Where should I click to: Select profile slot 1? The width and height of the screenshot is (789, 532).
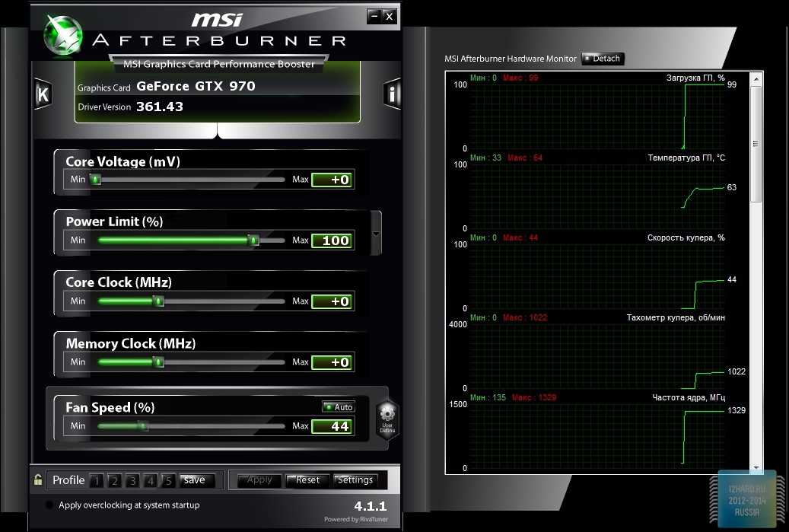tap(97, 480)
